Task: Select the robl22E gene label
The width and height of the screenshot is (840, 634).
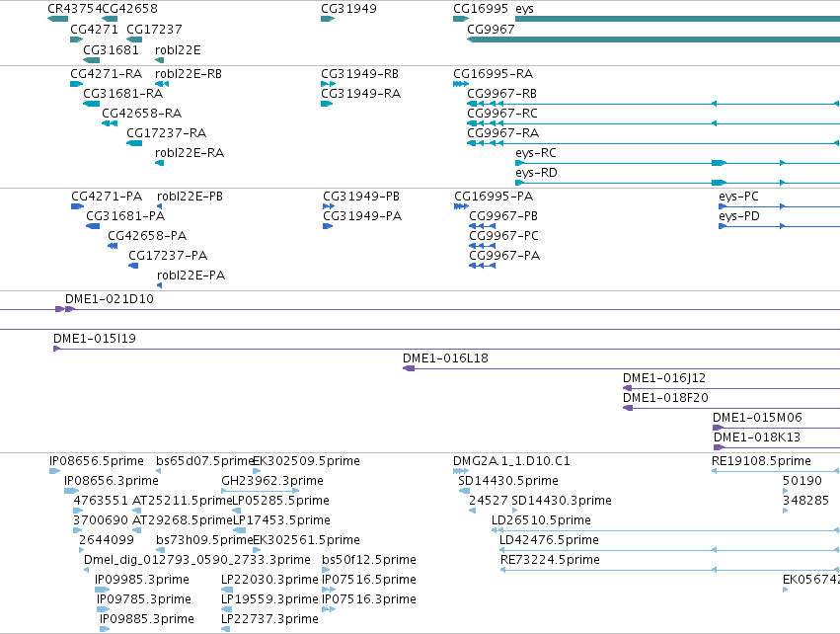Action: [178, 49]
